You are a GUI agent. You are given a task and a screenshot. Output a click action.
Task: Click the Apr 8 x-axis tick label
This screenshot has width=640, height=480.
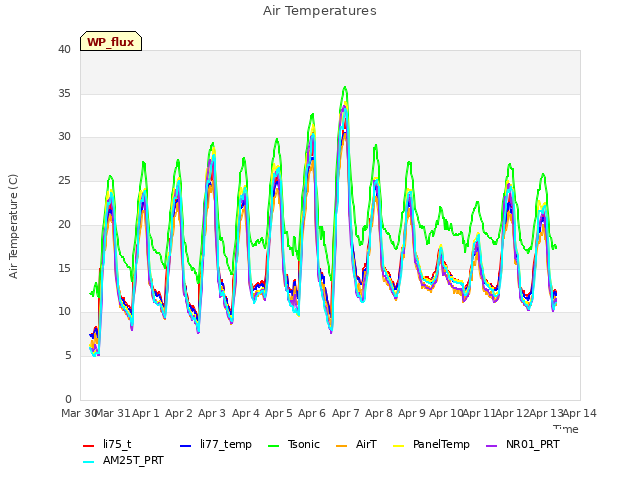point(379,413)
